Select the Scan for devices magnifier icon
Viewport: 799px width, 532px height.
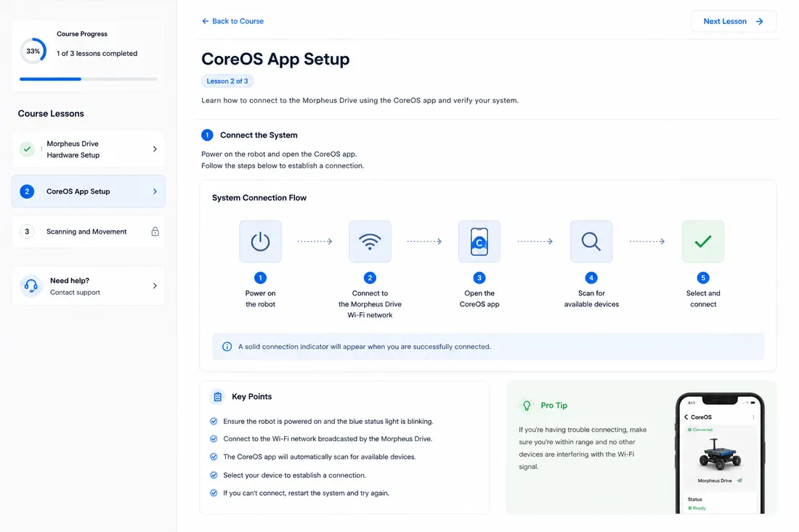point(591,241)
